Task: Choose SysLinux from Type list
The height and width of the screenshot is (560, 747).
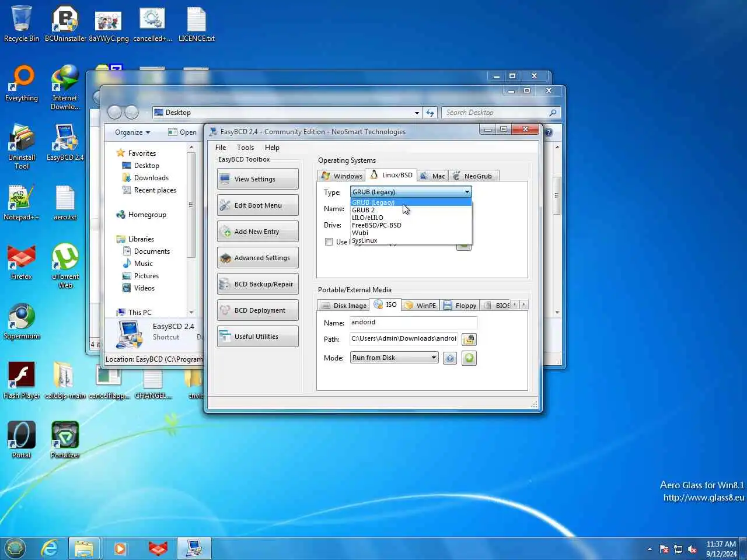Action: tap(411, 240)
